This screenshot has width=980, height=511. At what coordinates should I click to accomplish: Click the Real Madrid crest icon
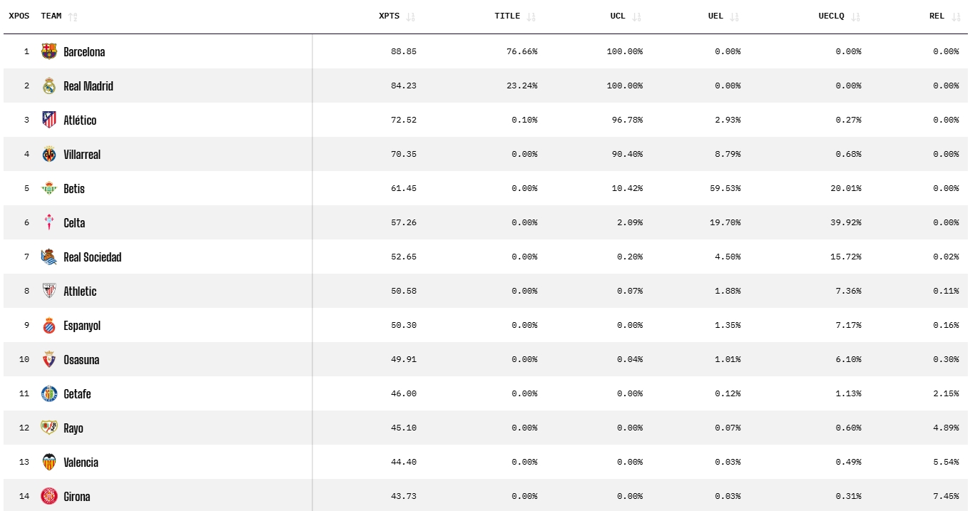(x=49, y=86)
